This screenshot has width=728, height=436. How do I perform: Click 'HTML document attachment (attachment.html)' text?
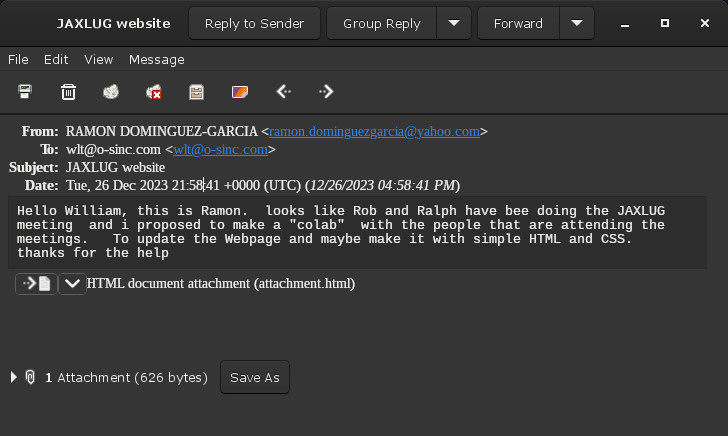tap(221, 283)
